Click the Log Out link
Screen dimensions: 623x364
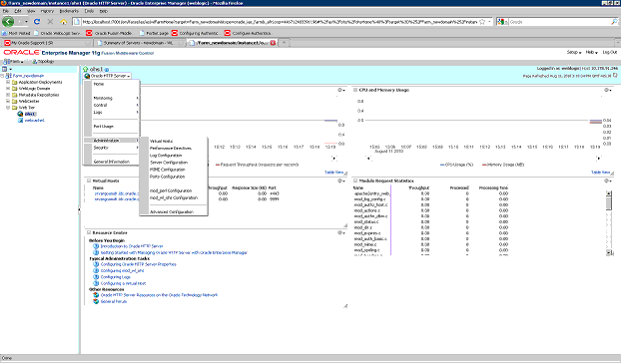(x=609, y=53)
